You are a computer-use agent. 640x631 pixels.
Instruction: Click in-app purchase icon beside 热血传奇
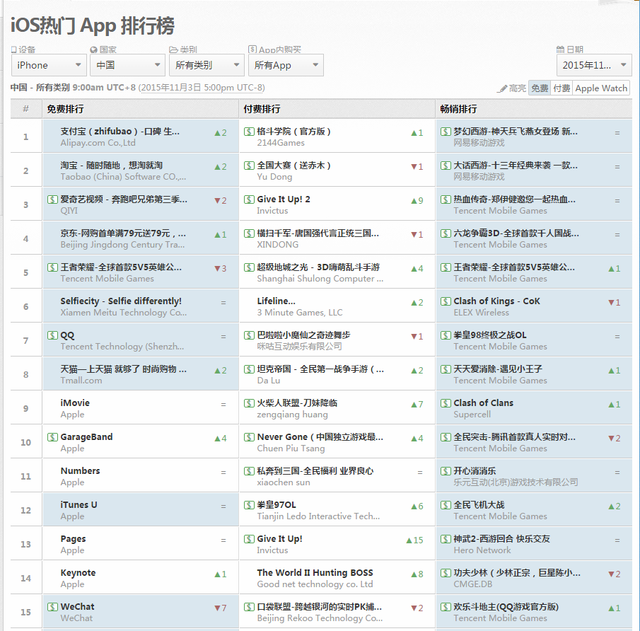(x=445, y=199)
